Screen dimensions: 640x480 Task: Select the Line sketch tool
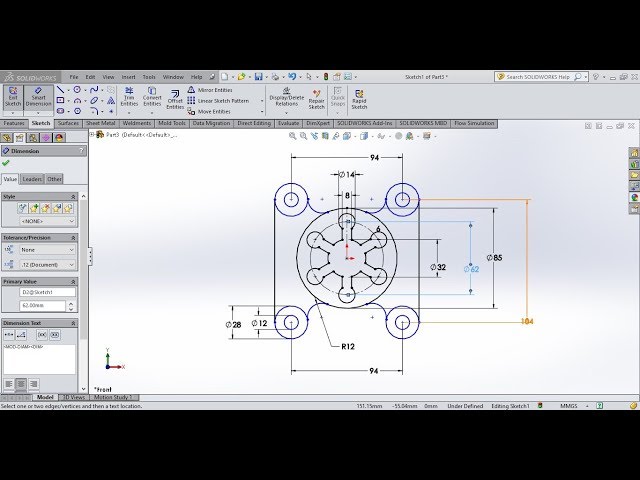click(x=60, y=89)
